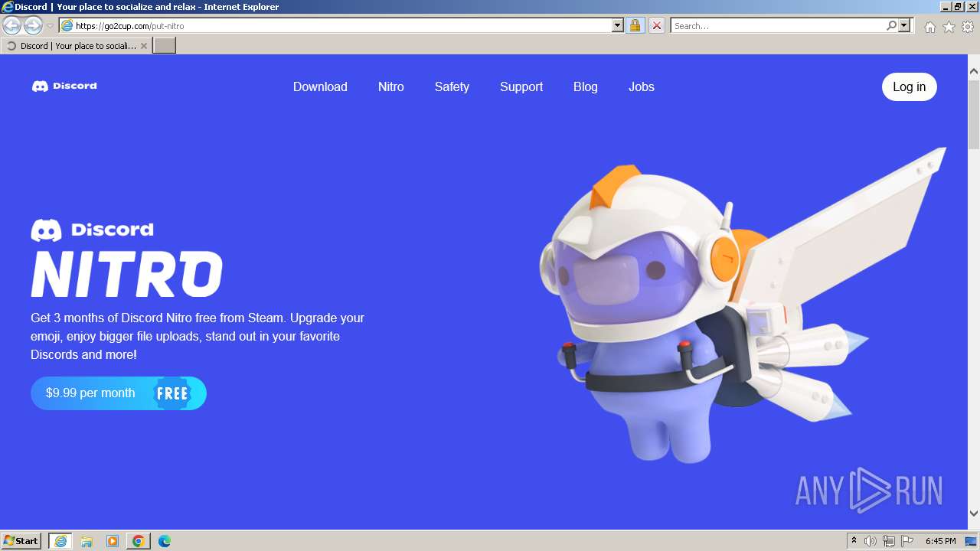Open the Windows Start menu
The width and height of the screenshot is (980, 551).
tap(21, 541)
